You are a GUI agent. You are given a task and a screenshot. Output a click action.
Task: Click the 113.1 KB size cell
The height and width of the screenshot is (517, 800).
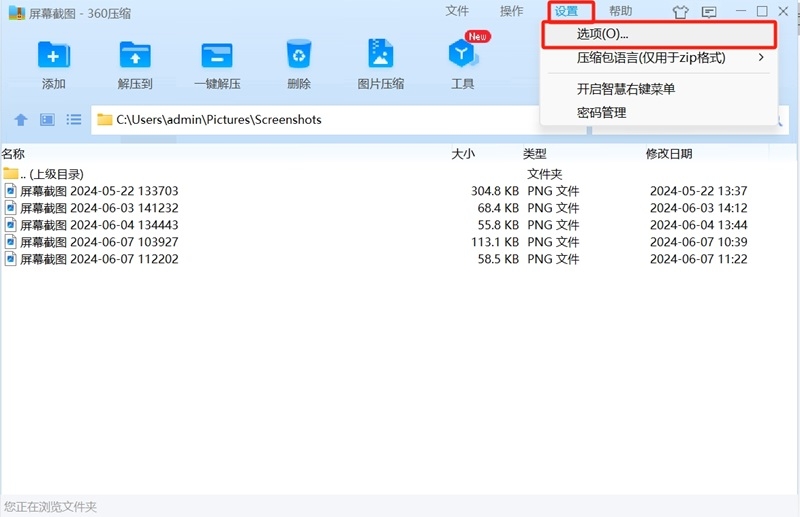click(x=495, y=242)
